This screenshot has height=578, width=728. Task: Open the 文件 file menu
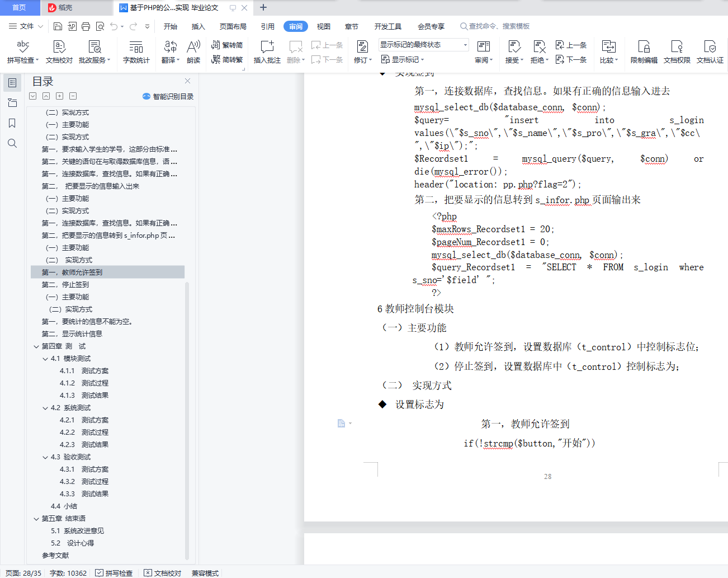[26, 26]
